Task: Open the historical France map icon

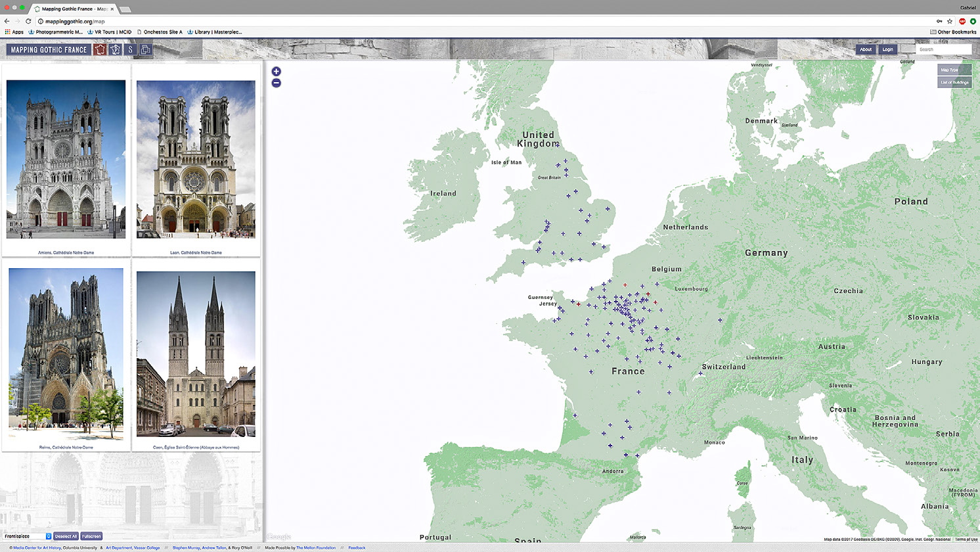Action: click(115, 49)
